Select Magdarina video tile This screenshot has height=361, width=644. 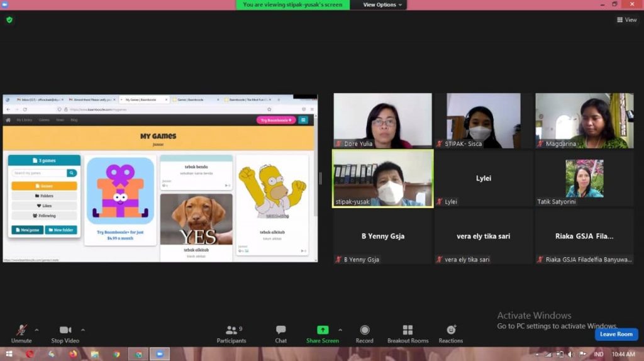pyautogui.click(x=584, y=120)
